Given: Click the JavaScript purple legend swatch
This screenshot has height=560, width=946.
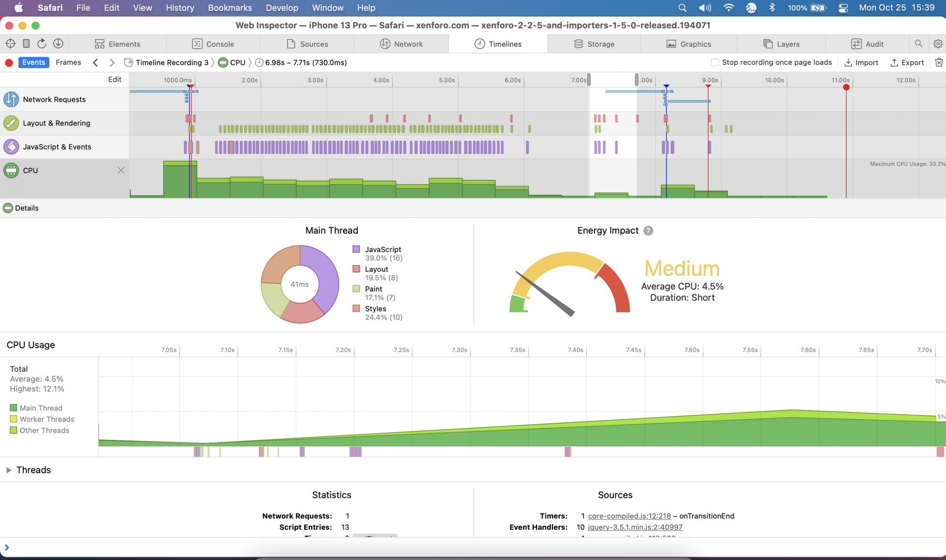Looking at the screenshot, I should 356,249.
